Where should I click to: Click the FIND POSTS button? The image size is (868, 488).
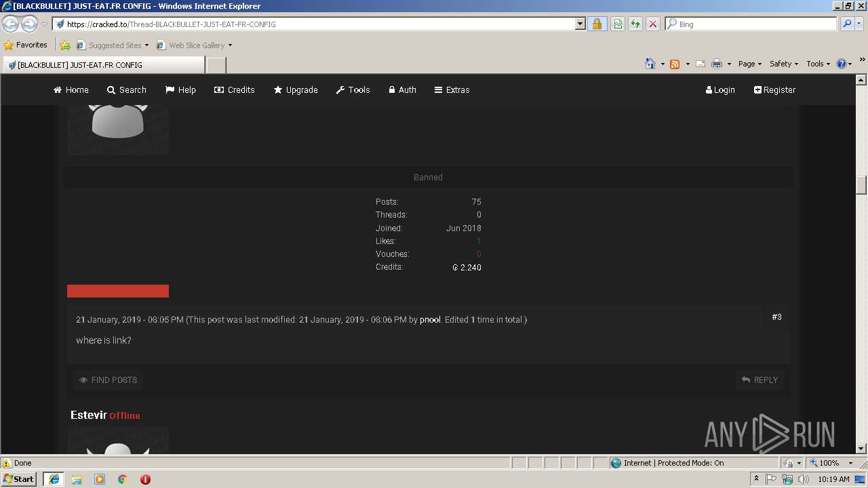click(x=108, y=380)
